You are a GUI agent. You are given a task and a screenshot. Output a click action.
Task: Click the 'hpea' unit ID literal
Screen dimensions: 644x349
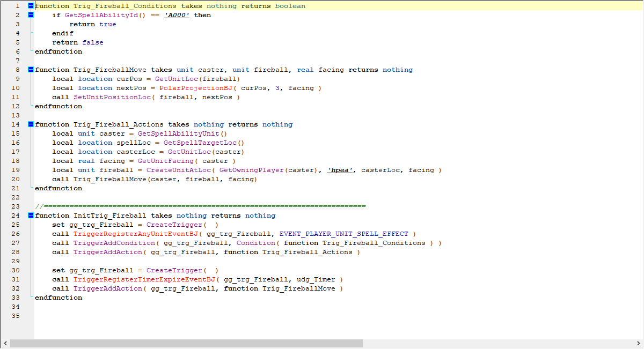340,170
